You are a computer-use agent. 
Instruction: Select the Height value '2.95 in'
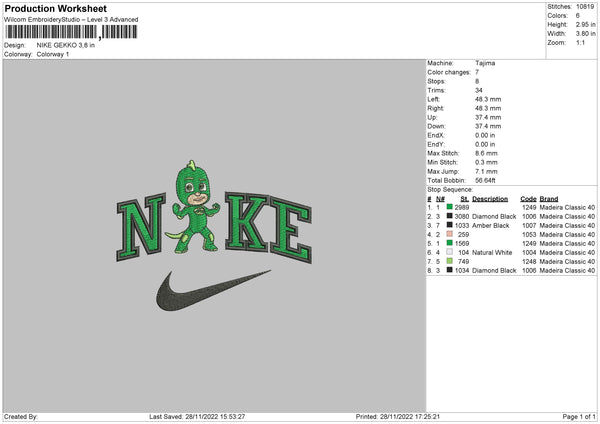click(x=586, y=24)
